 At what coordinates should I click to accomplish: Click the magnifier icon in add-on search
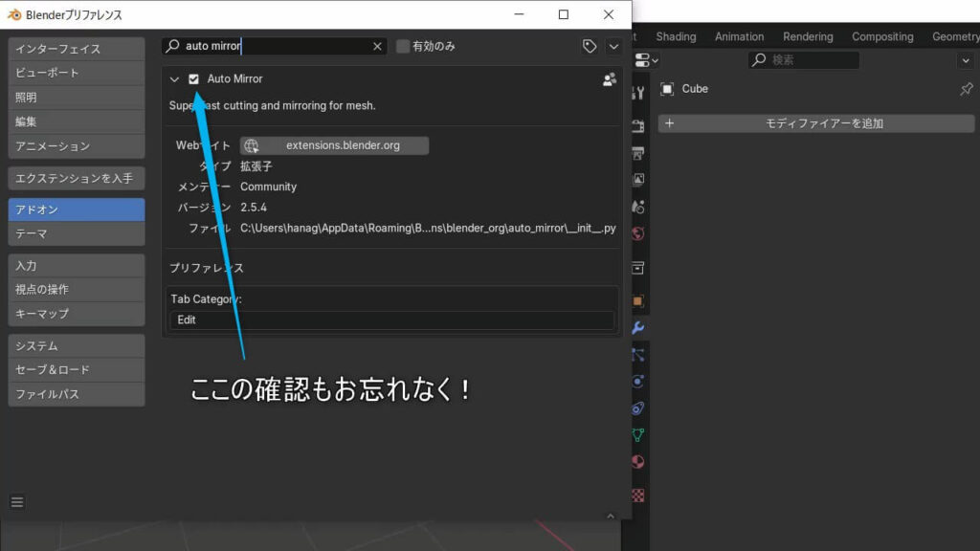(x=172, y=46)
